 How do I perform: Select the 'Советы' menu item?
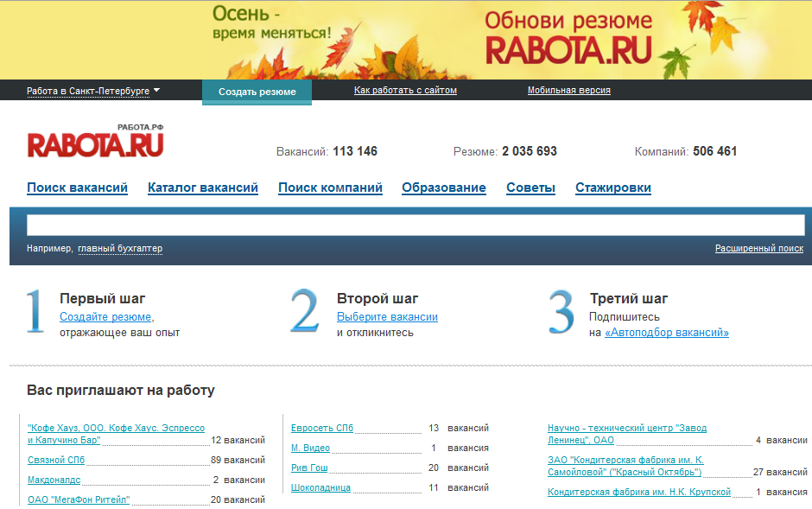coord(530,188)
